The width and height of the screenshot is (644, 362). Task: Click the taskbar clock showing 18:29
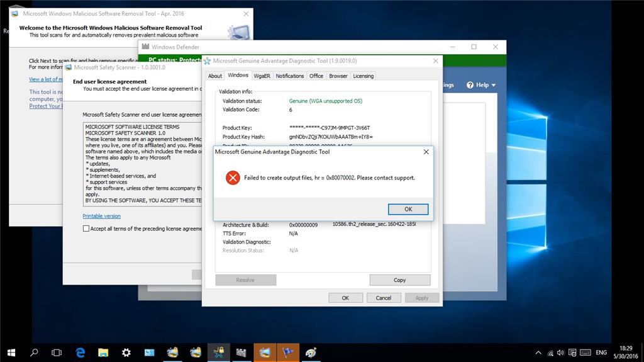(626, 353)
